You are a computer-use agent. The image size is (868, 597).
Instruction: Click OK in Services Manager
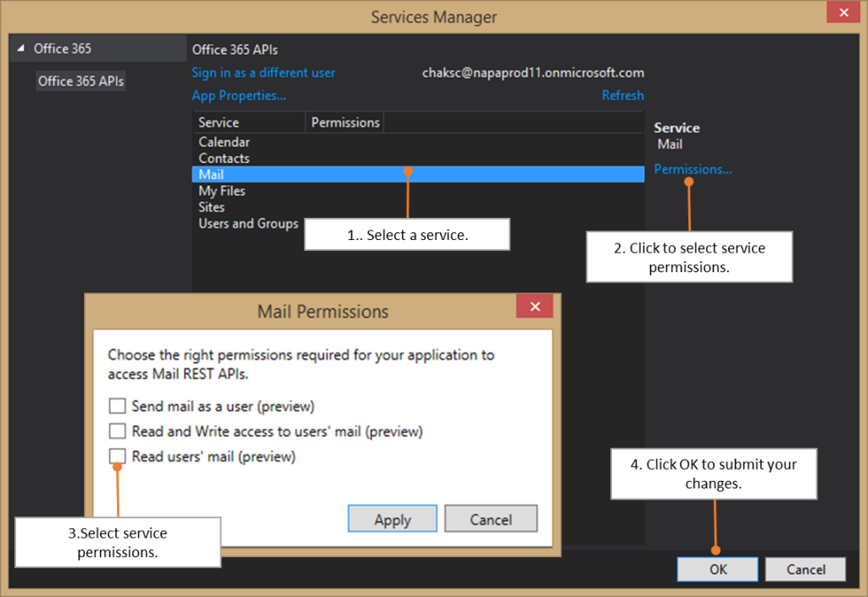[x=718, y=569]
